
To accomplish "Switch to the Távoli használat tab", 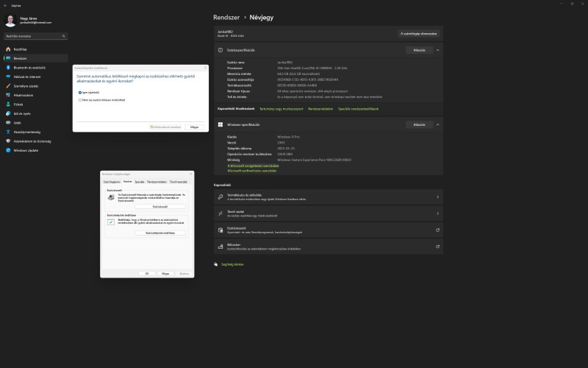I will click(178, 182).
